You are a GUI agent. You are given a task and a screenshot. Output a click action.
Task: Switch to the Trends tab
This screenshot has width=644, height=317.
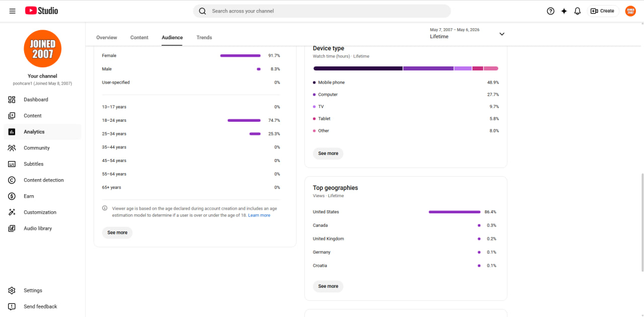click(204, 38)
